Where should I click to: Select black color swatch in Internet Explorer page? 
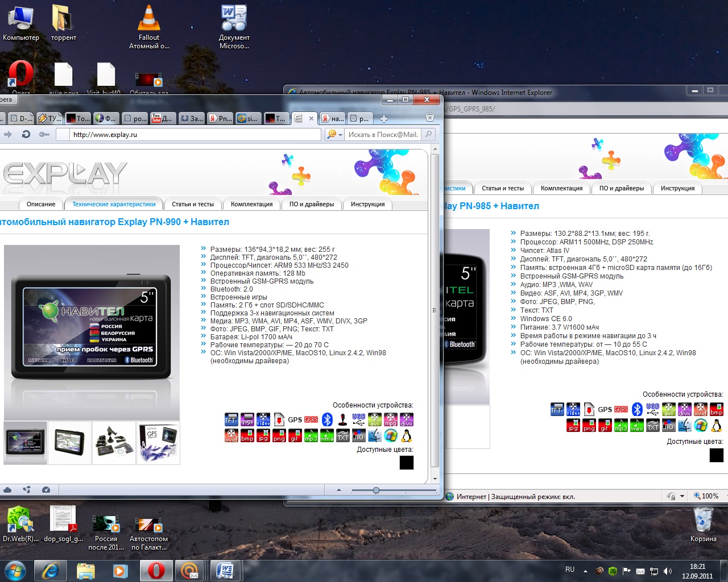[x=717, y=455]
